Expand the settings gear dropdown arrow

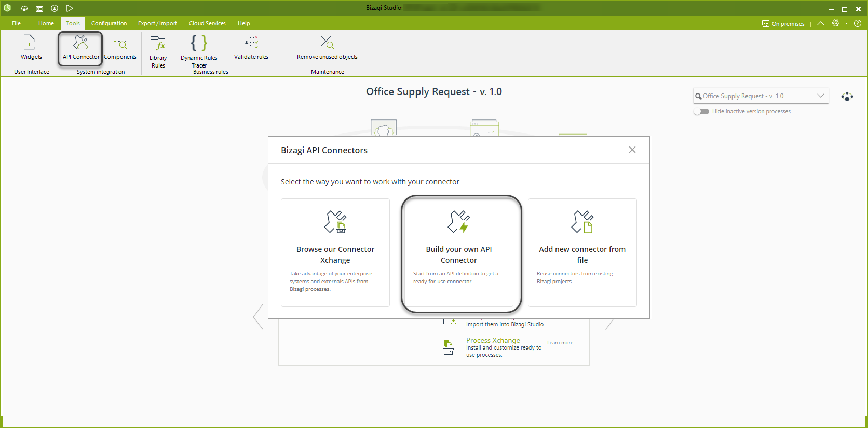pos(846,23)
